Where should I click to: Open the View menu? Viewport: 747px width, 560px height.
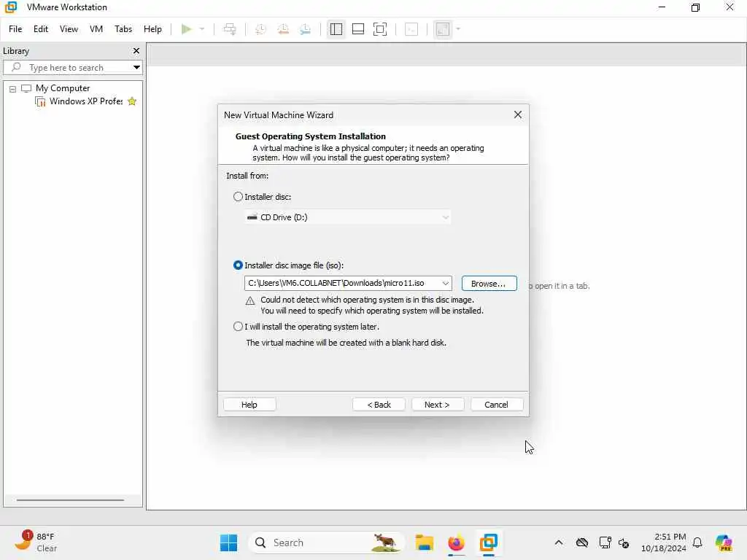point(69,29)
